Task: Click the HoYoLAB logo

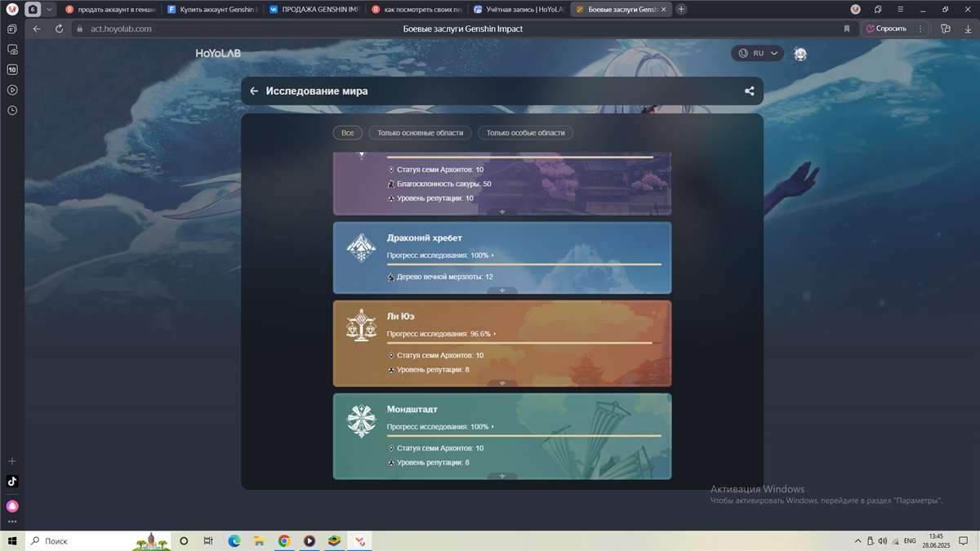Action: point(218,54)
